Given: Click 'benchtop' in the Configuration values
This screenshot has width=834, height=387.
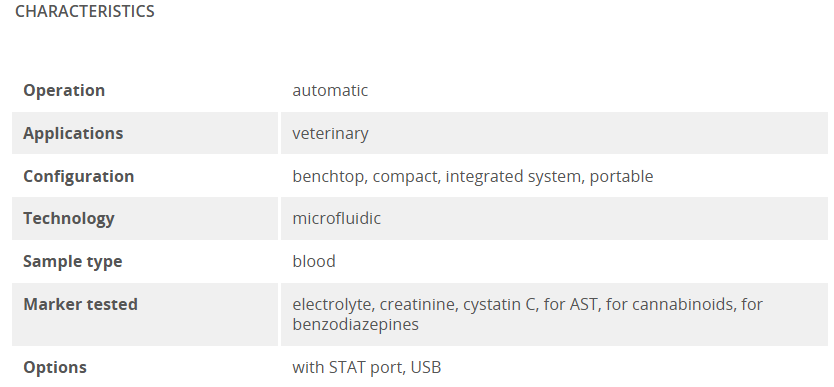Looking at the screenshot, I should [x=328, y=176].
